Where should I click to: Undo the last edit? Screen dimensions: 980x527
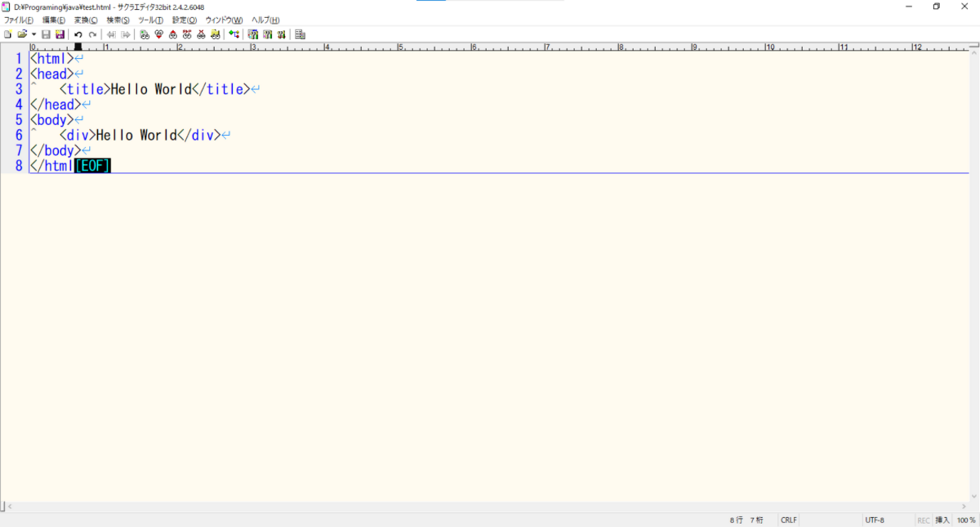point(78,35)
